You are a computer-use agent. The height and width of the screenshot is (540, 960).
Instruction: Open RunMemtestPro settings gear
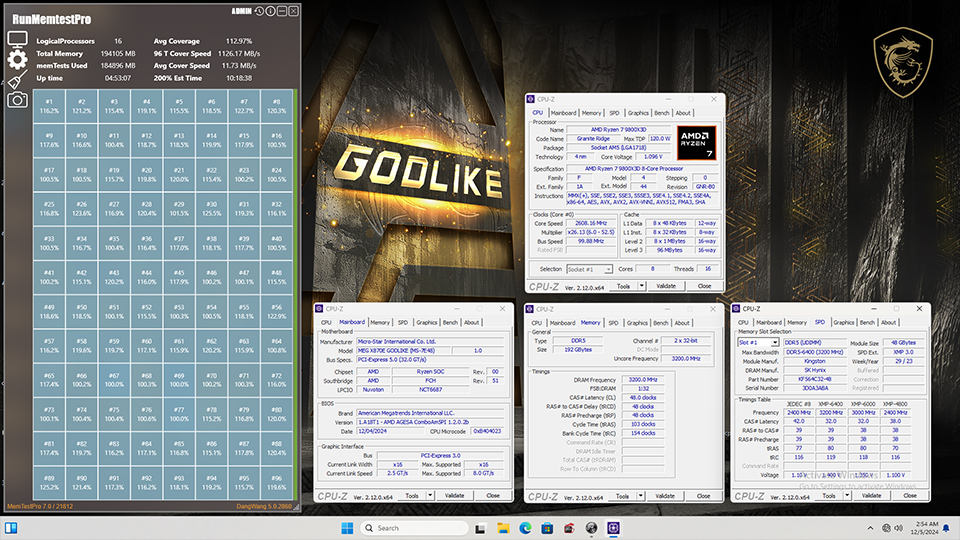point(17,59)
